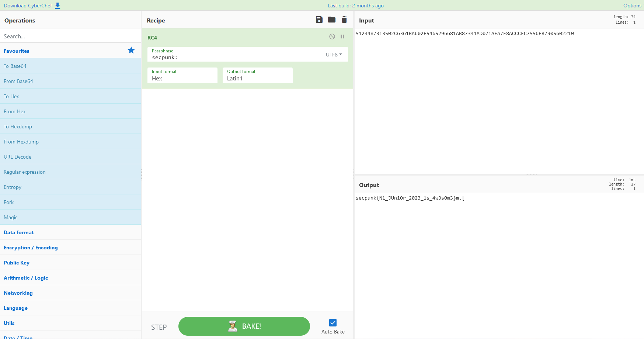Disable the RC4 operation
This screenshot has width=644, height=339.
(332, 37)
